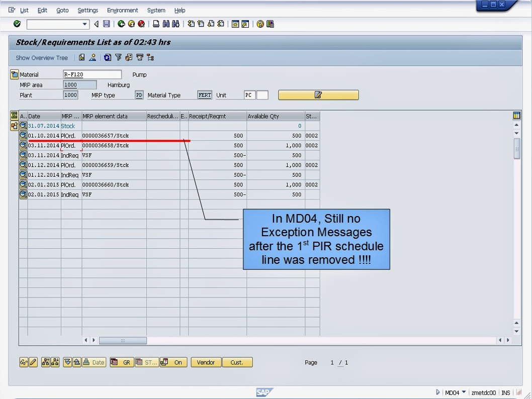Click the material header details icon beside Material
The height and width of the screenshot is (399, 532).
click(14, 74)
